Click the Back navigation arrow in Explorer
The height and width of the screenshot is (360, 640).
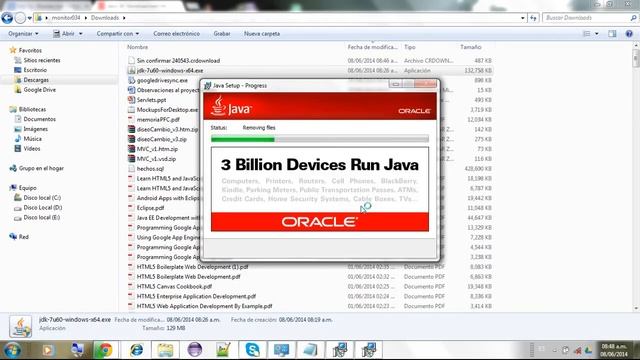[7, 18]
